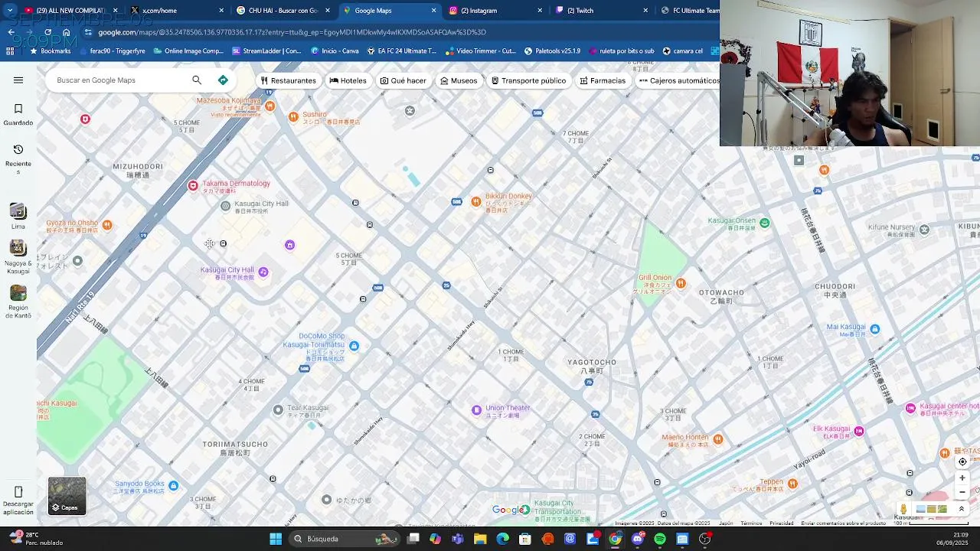Click the DoCoMo Shop Kasugai-Toriimatsu pin
Image resolution: width=980 pixels, height=551 pixels.
click(354, 346)
